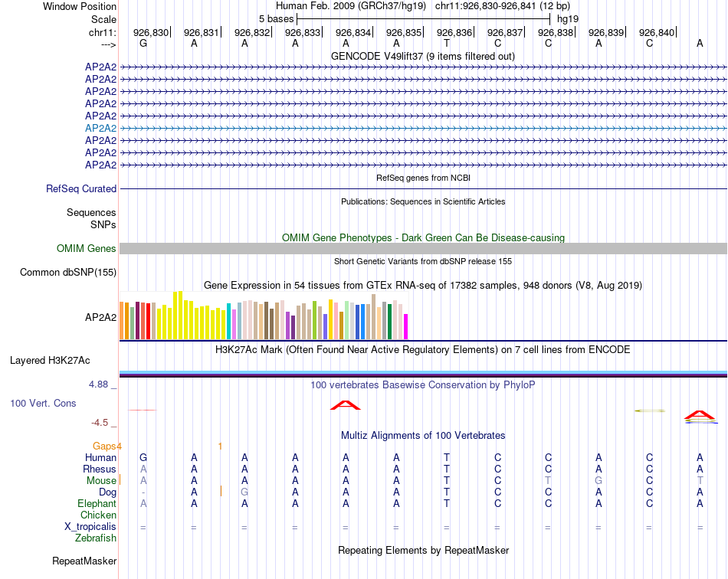The image size is (728, 579).
Task: Click the G mismatch in the Dog row
Action: tap(244, 492)
